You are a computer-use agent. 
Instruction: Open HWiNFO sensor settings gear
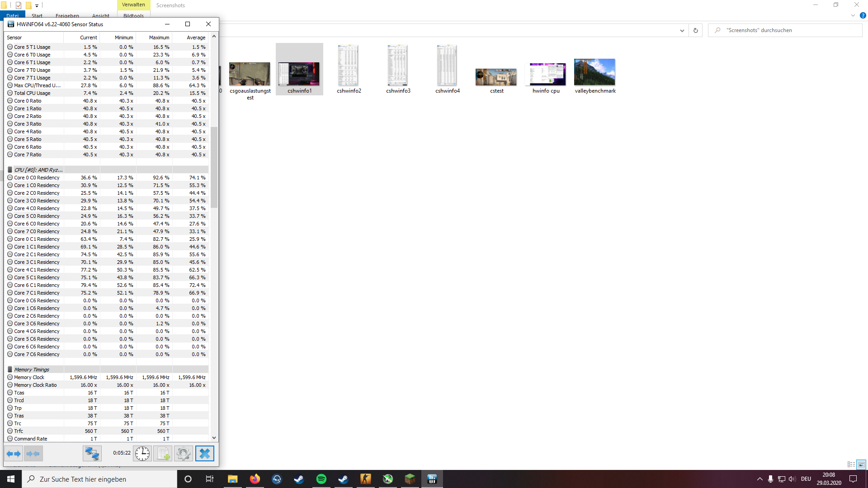click(x=184, y=454)
